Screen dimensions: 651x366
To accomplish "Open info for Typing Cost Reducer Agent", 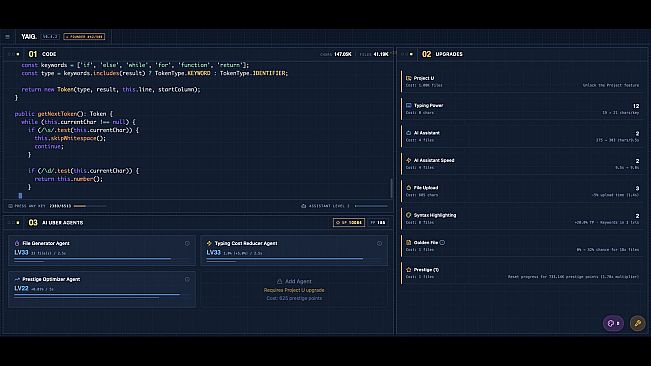I will coord(379,244).
